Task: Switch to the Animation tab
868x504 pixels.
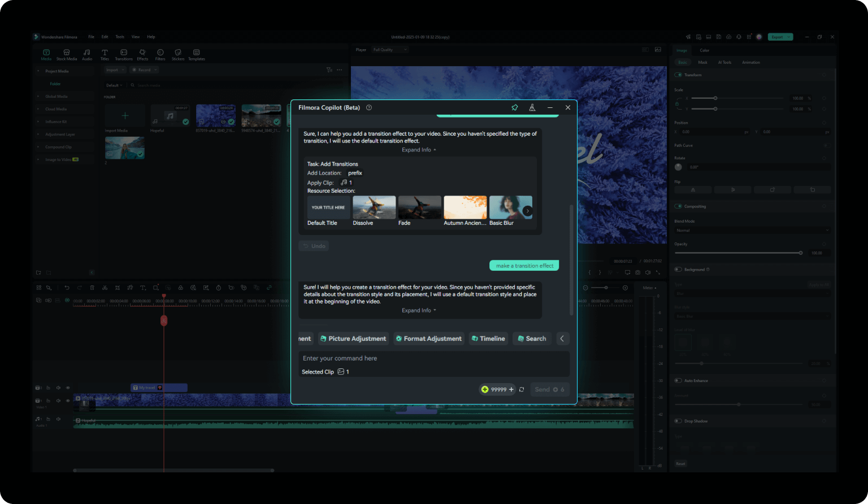Action: (x=751, y=62)
